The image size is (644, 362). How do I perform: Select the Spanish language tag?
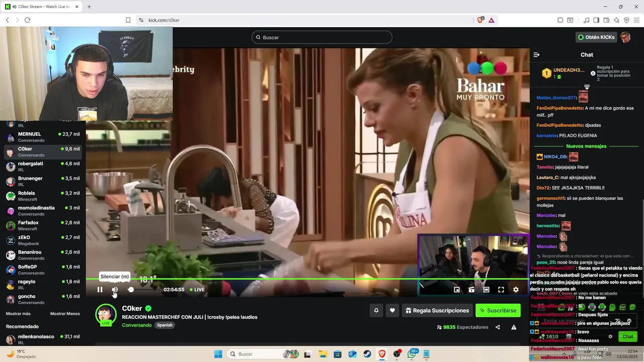coord(165,325)
